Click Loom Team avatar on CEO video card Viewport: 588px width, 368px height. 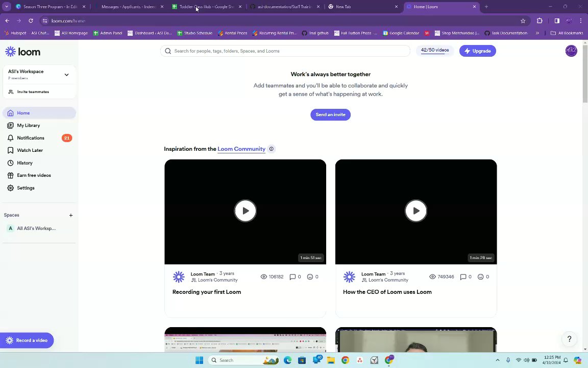(x=349, y=277)
